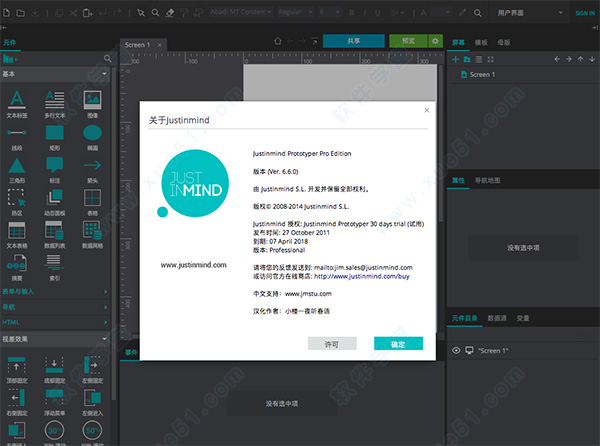Pick the 文本表格 text table widget
Screen dimensions: 600x446
17,235
